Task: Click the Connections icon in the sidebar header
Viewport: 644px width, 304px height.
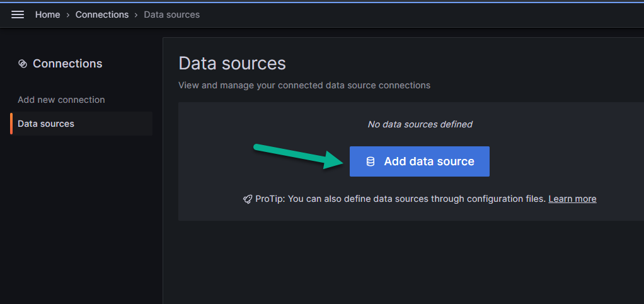Action: [23, 64]
